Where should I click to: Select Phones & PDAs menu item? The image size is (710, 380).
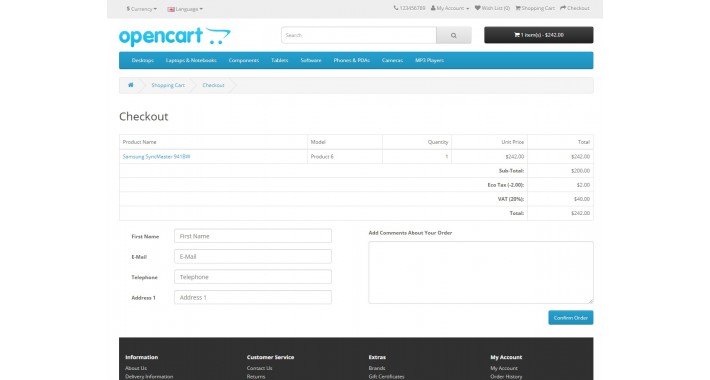352,60
